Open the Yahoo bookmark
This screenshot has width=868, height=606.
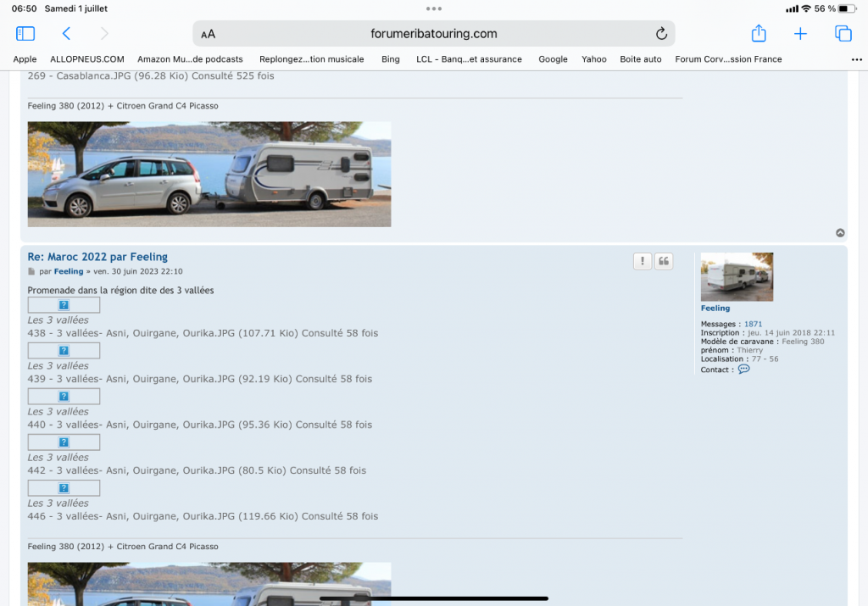pyautogui.click(x=594, y=59)
